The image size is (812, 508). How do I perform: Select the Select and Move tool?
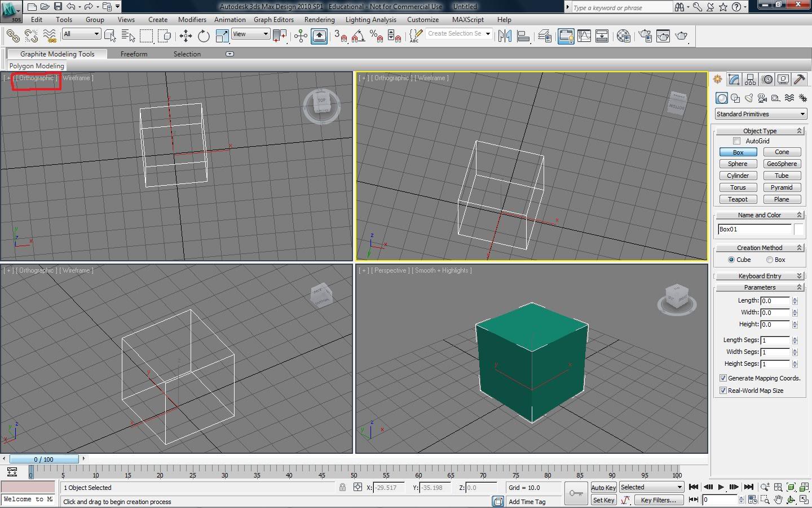186,36
